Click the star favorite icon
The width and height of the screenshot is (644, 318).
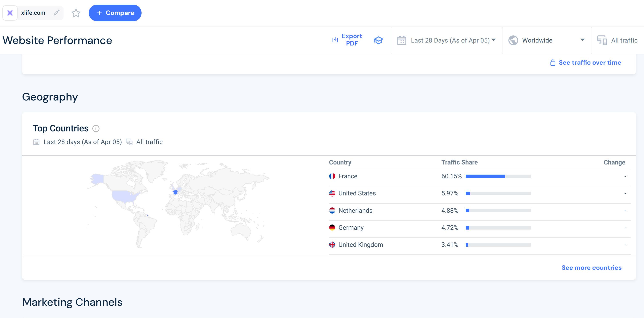point(76,13)
